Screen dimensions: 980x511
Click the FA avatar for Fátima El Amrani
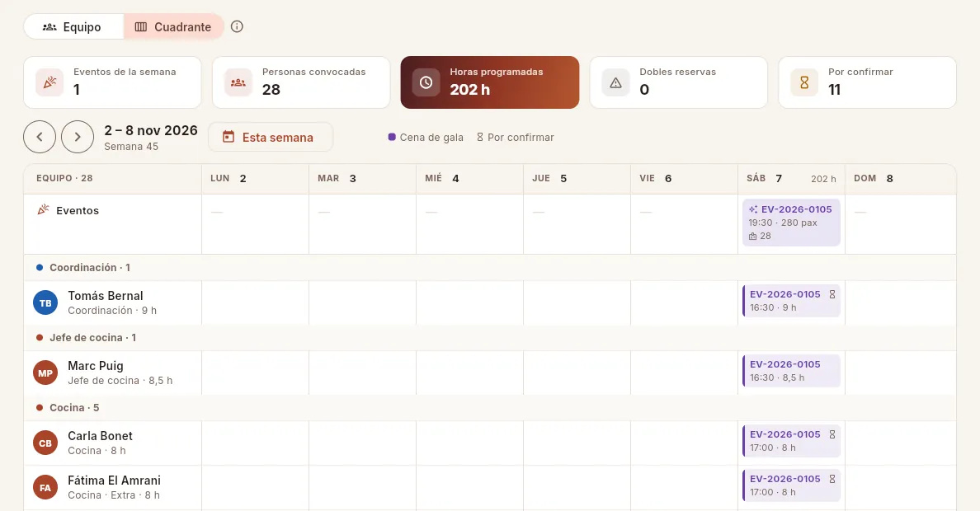click(45, 487)
